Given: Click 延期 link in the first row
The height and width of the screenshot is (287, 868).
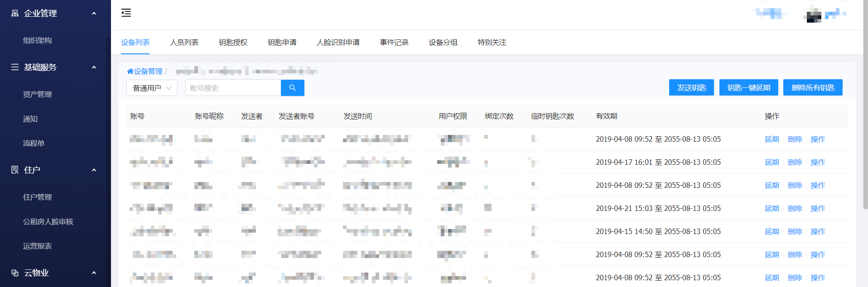Looking at the screenshot, I should tap(772, 139).
